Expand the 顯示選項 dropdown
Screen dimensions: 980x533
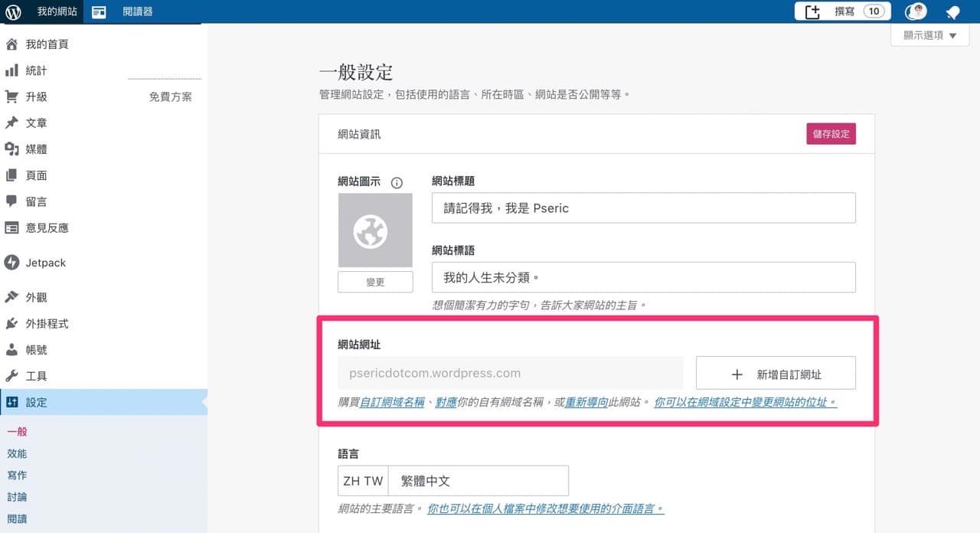[930, 35]
